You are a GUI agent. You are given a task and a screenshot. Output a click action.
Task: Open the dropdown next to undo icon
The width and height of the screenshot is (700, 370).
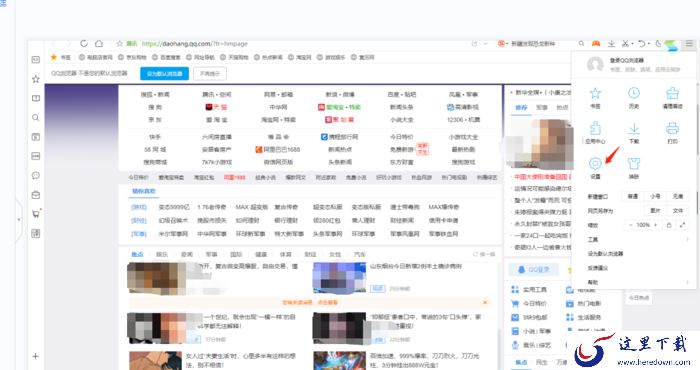tap(649, 44)
